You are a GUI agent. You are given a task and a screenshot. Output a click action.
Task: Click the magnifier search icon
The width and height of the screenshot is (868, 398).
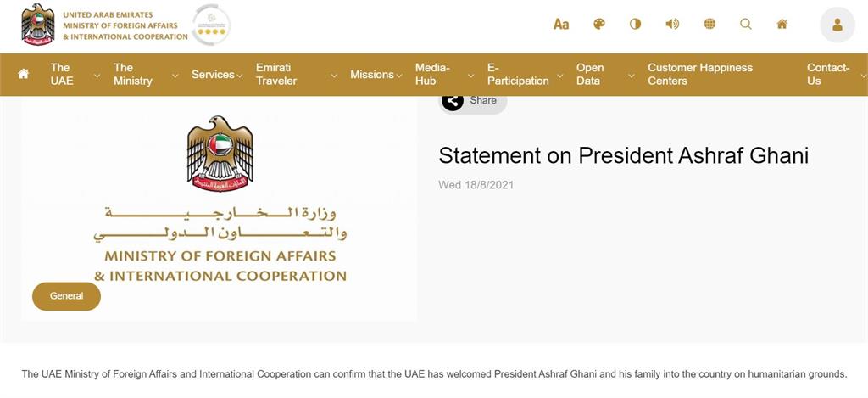point(746,24)
